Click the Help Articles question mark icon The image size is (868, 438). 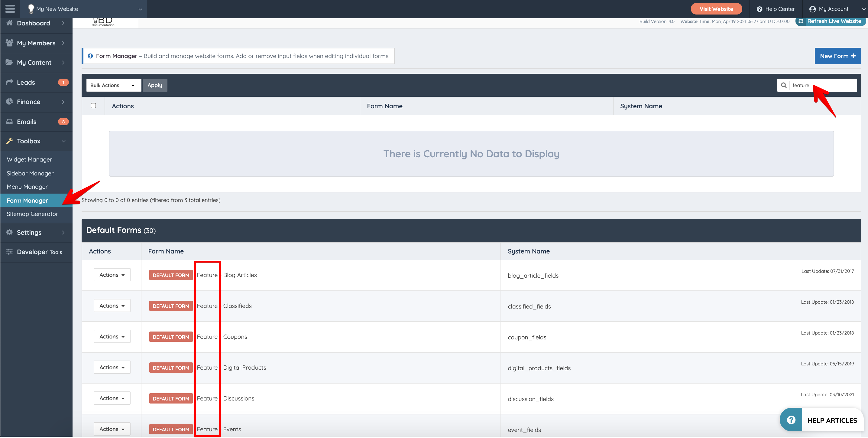click(x=791, y=420)
